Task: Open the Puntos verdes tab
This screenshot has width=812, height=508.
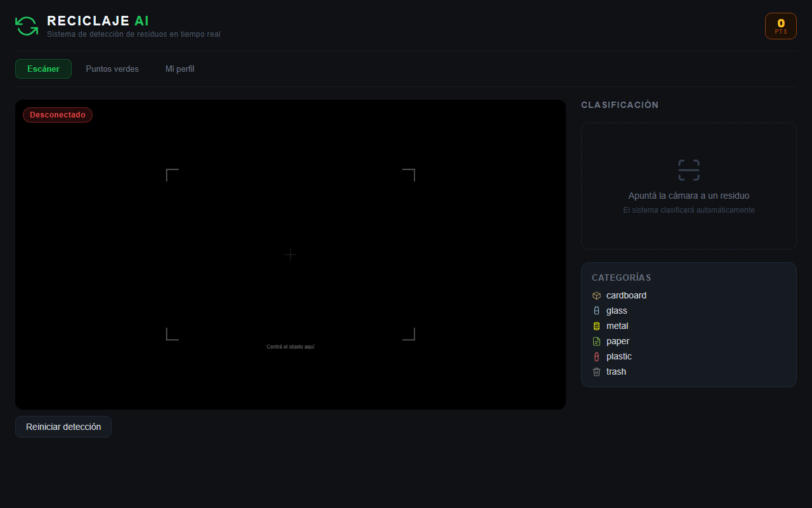Action: pos(112,69)
